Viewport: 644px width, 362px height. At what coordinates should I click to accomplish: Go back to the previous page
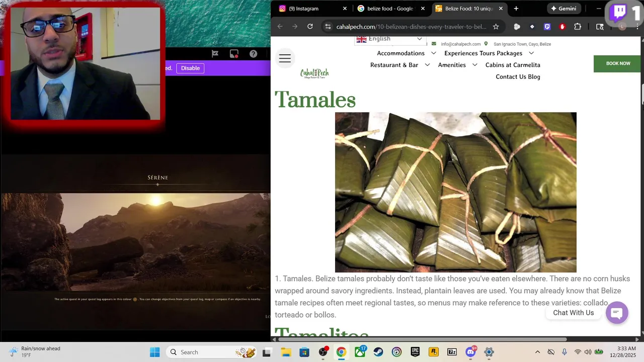tap(280, 27)
